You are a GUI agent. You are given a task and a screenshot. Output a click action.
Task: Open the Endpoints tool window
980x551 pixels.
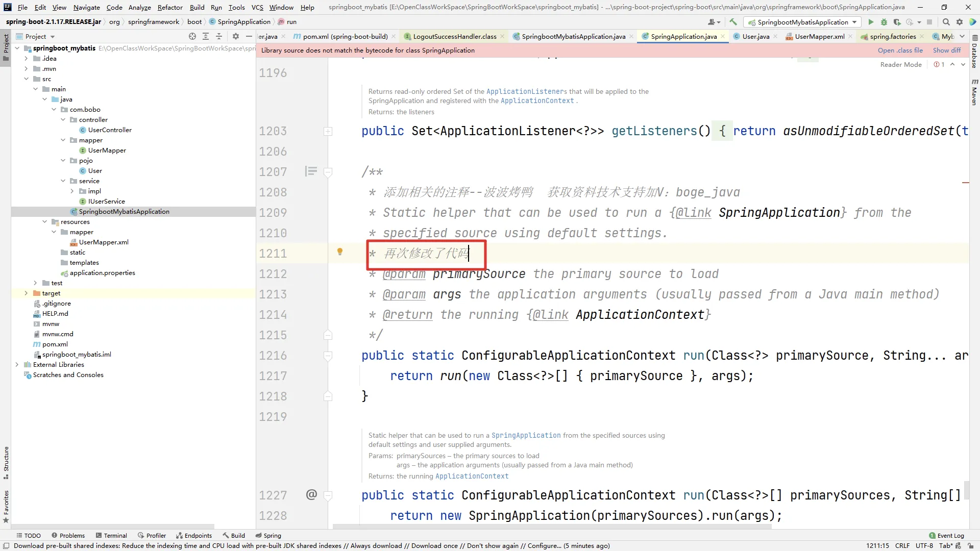[x=194, y=535]
